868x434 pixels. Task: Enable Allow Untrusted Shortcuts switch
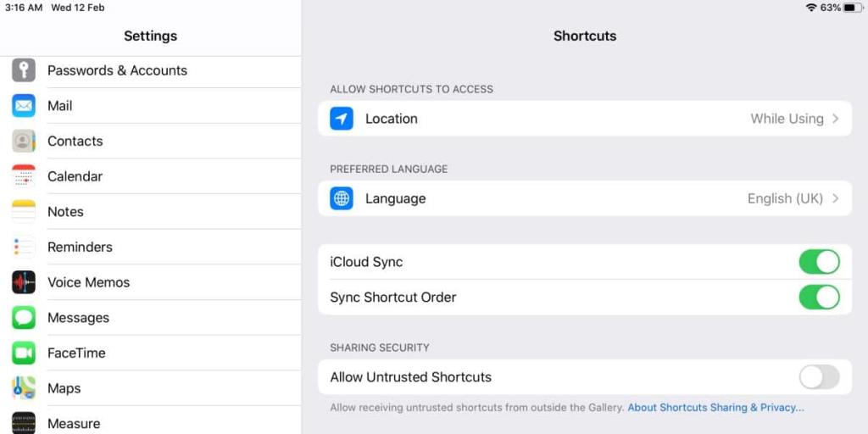coord(819,377)
